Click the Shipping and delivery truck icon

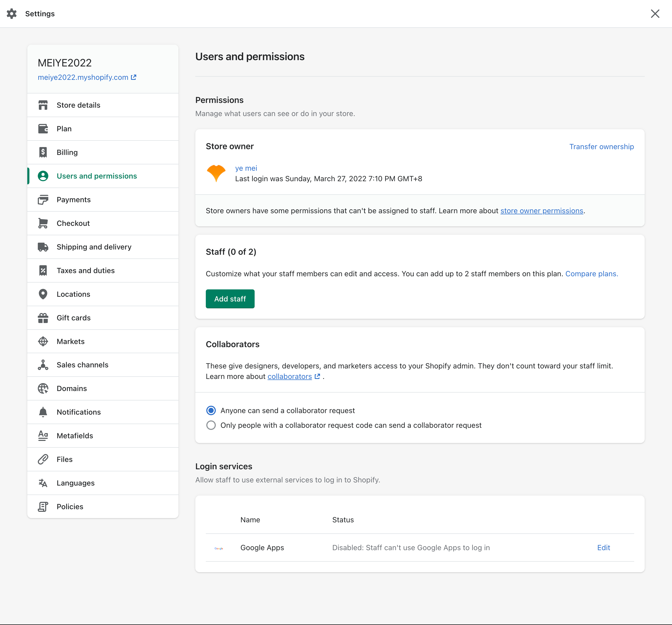[43, 247]
